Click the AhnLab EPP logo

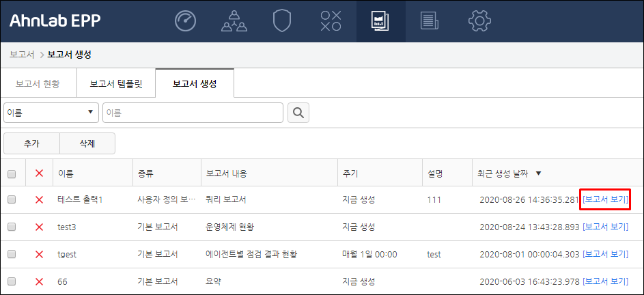(x=55, y=20)
